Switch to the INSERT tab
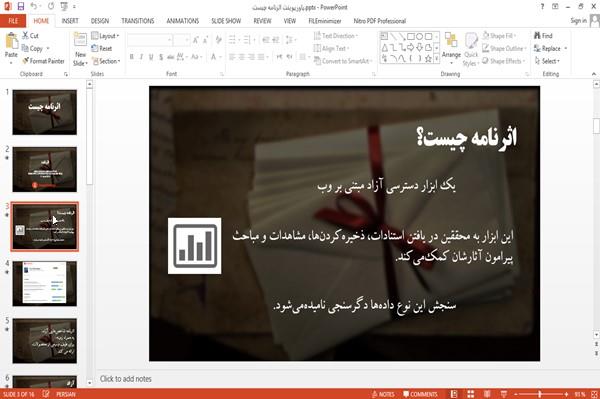Image resolution: width=600 pixels, height=399 pixels. tap(70, 21)
